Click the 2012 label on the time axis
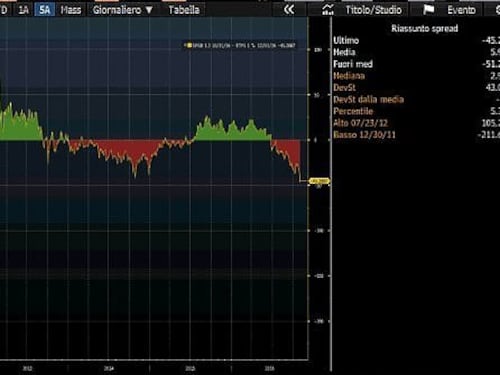The height and width of the screenshot is (375, 500). [27, 368]
